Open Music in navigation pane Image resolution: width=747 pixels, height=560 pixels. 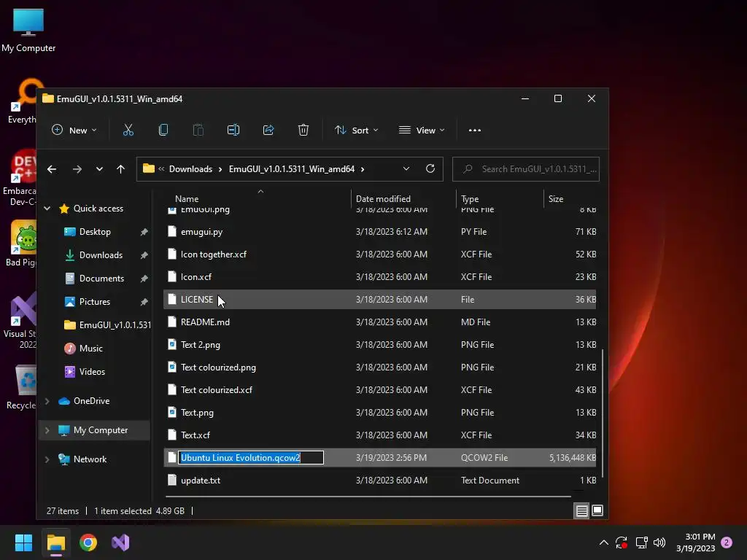[x=90, y=349]
